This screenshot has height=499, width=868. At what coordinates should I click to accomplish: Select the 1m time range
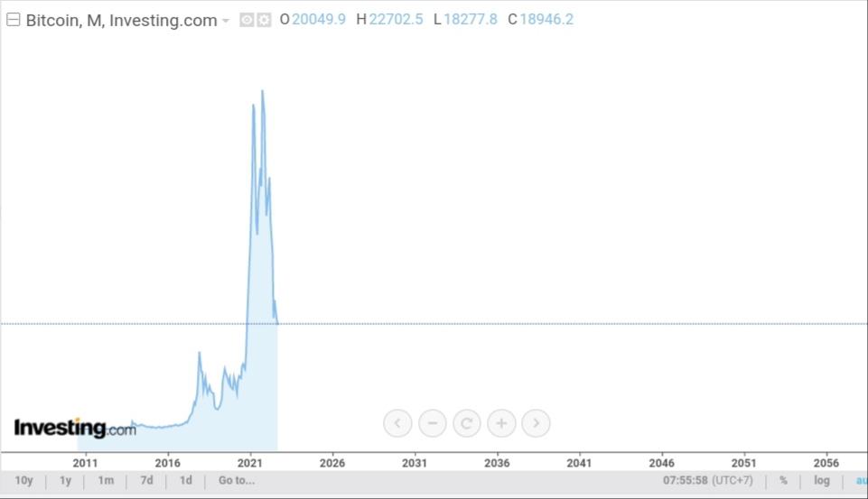pyautogui.click(x=106, y=480)
